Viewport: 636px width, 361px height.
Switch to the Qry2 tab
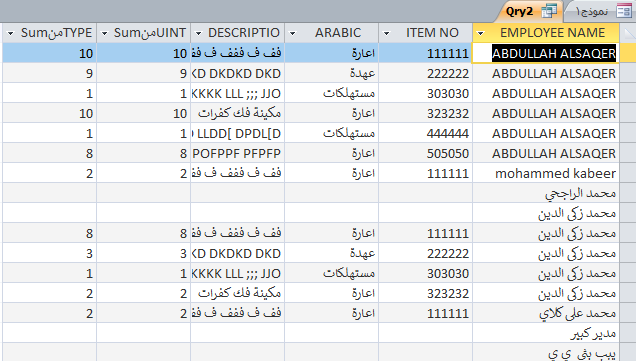(x=528, y=11)
